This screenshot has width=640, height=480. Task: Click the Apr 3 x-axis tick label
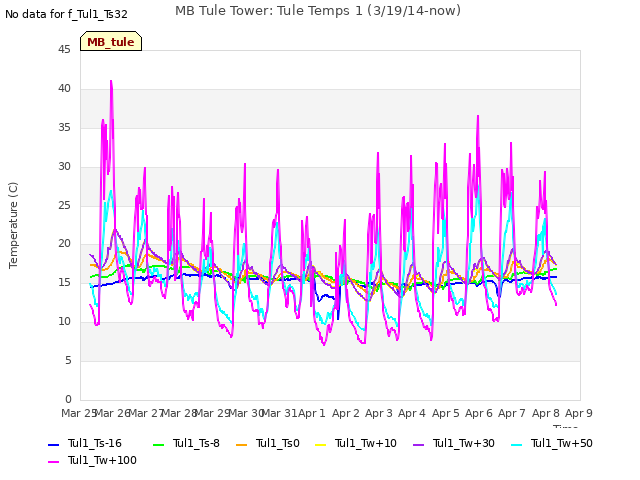[379, 413]
